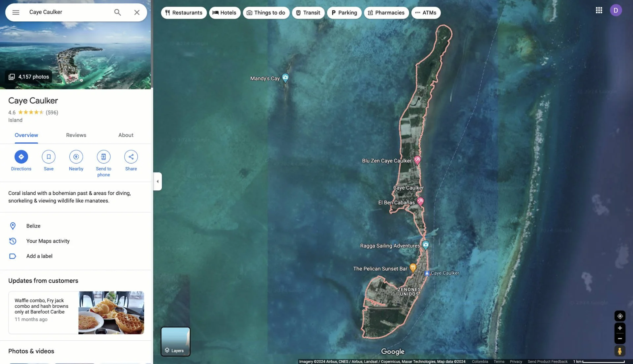Open the Privacy link
633x364 pixels.
point(516,362)
